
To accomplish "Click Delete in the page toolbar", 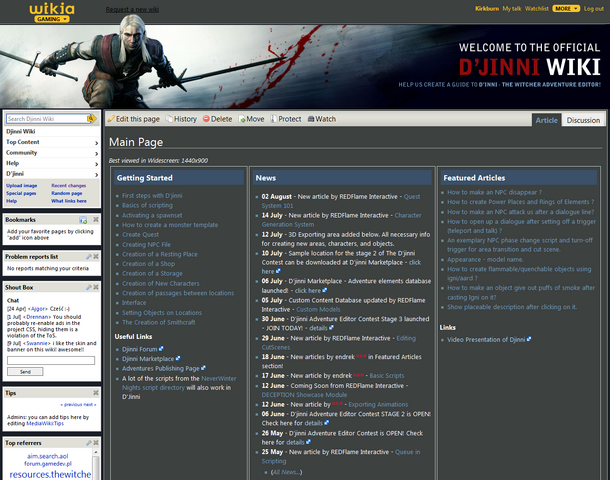I will [217, 119].
